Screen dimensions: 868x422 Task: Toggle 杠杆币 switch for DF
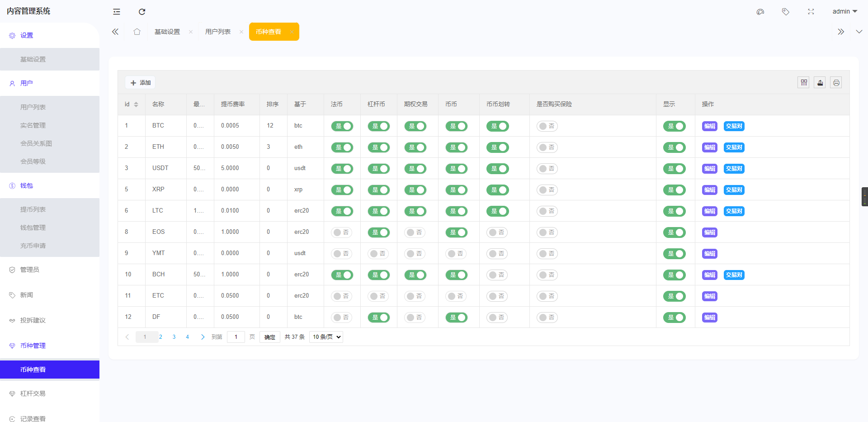pyautogui.click(x=379, y=318)
